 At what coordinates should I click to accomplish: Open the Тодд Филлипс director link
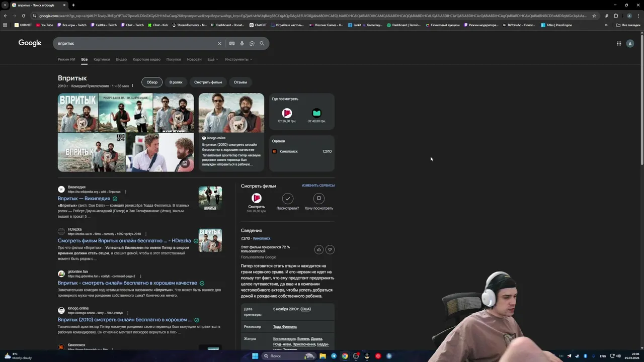[x=285, y=327]
